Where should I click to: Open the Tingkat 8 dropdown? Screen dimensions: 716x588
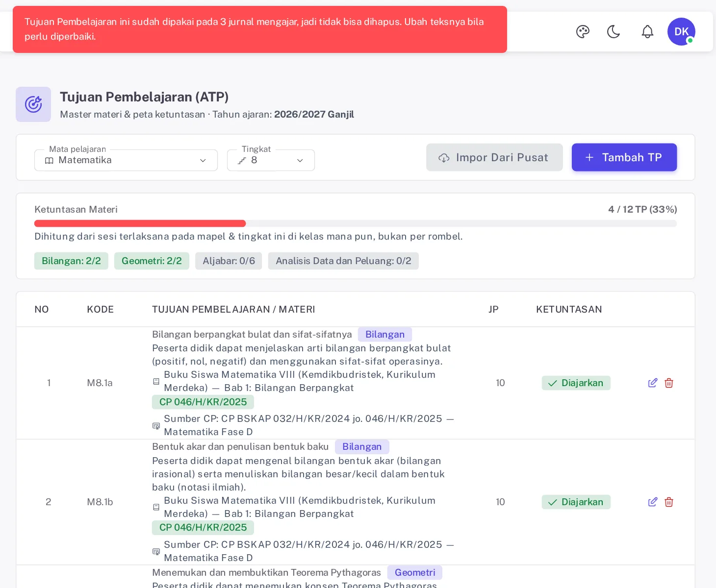(271, 160)
